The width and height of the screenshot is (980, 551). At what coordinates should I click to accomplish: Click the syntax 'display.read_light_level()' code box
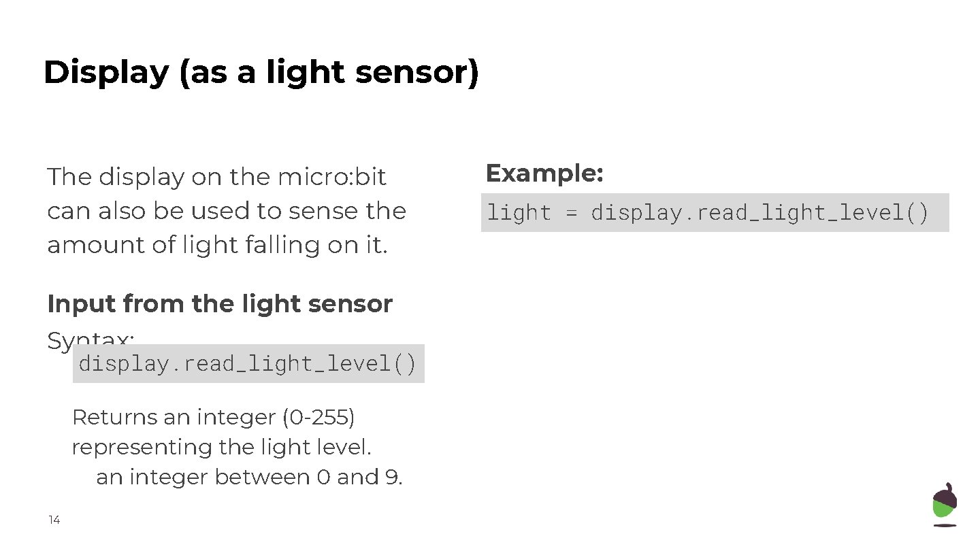coord(248,364)
